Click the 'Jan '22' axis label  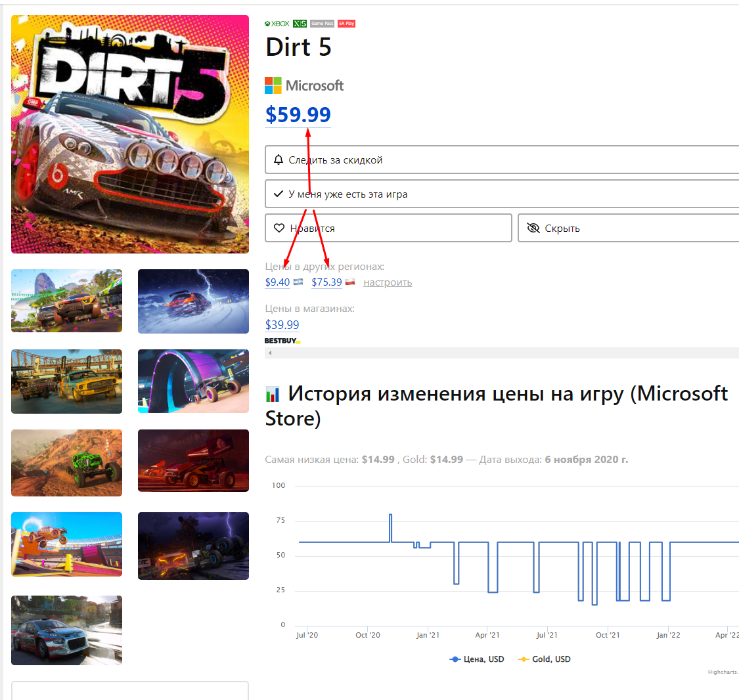click(668, 635)
